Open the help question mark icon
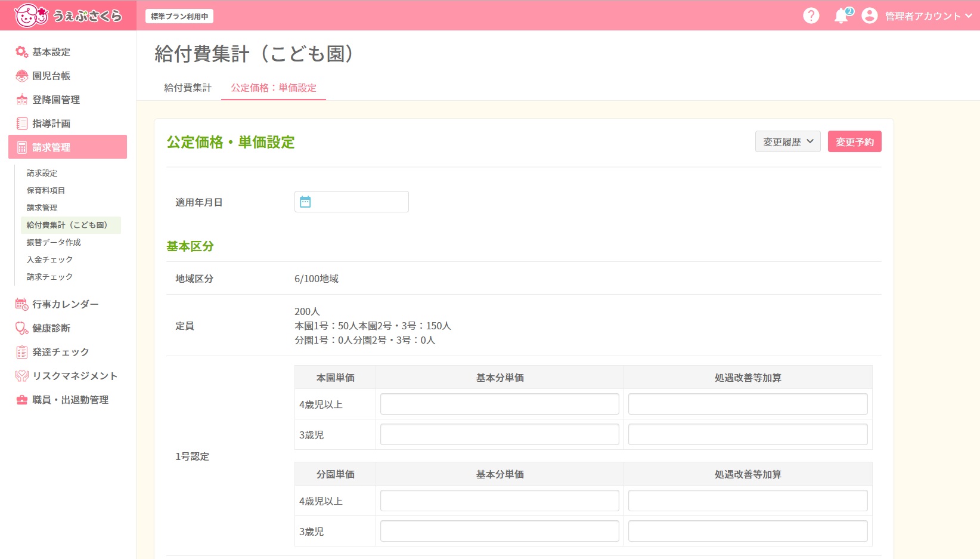This screenshot has width=980, height=559. pyautogui.click(x=811, y=16)
